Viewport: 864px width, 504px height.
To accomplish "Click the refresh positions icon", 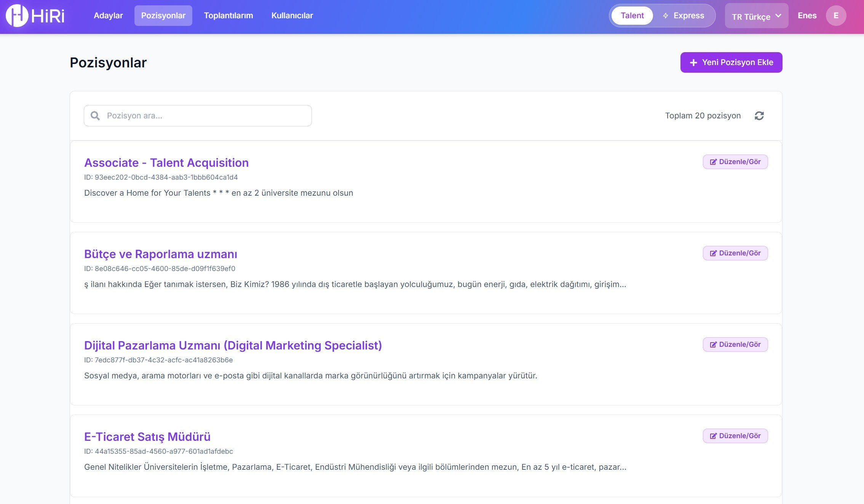I will click(759, 116).
